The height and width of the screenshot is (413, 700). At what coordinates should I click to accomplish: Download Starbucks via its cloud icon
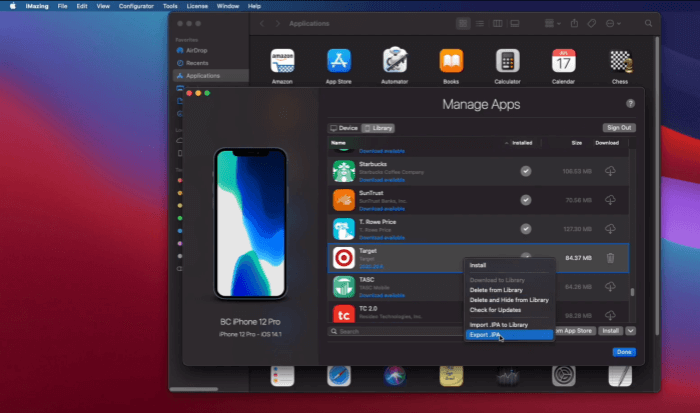tap(610, 171)
